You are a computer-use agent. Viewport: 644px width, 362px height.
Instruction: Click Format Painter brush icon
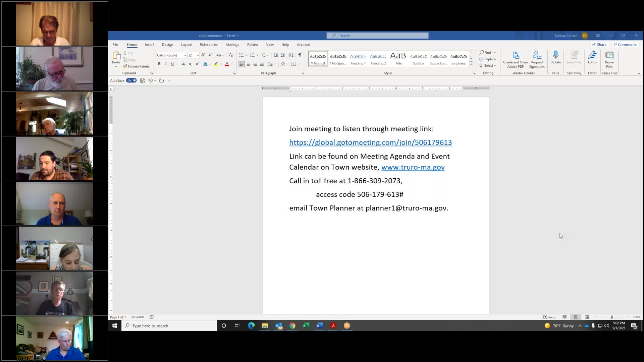click(x=125, y=66)
